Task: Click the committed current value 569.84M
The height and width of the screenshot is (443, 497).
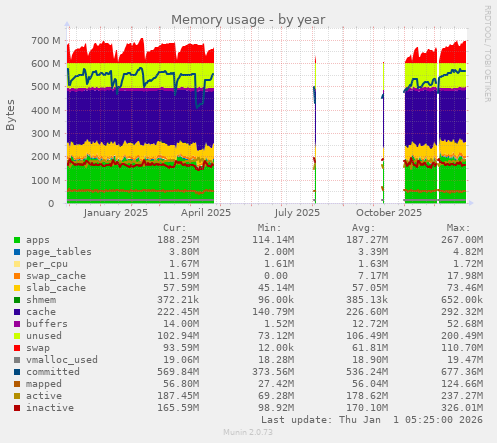Action: pos(178,372)
